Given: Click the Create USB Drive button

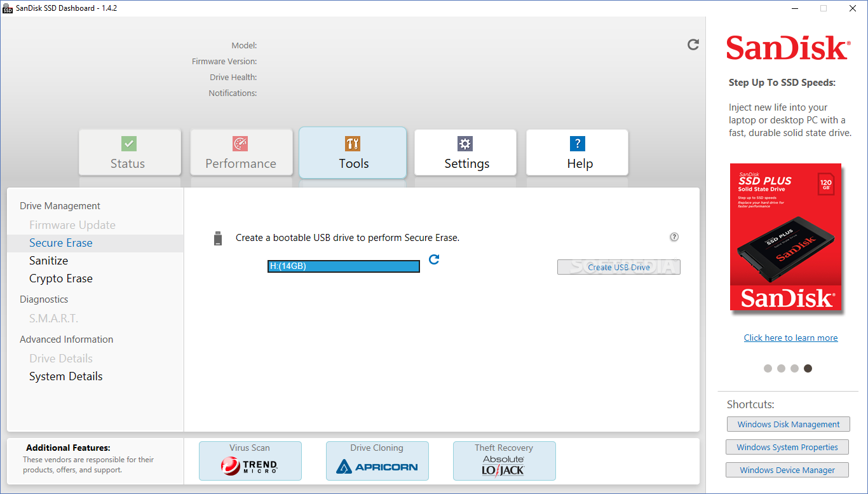Looking at the screenshot, I should (619, 267).
